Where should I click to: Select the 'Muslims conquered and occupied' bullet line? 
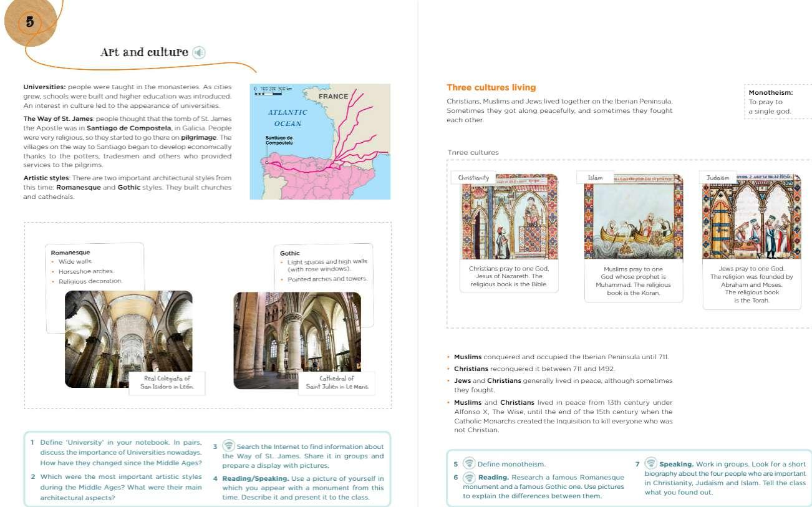(561, 357)
